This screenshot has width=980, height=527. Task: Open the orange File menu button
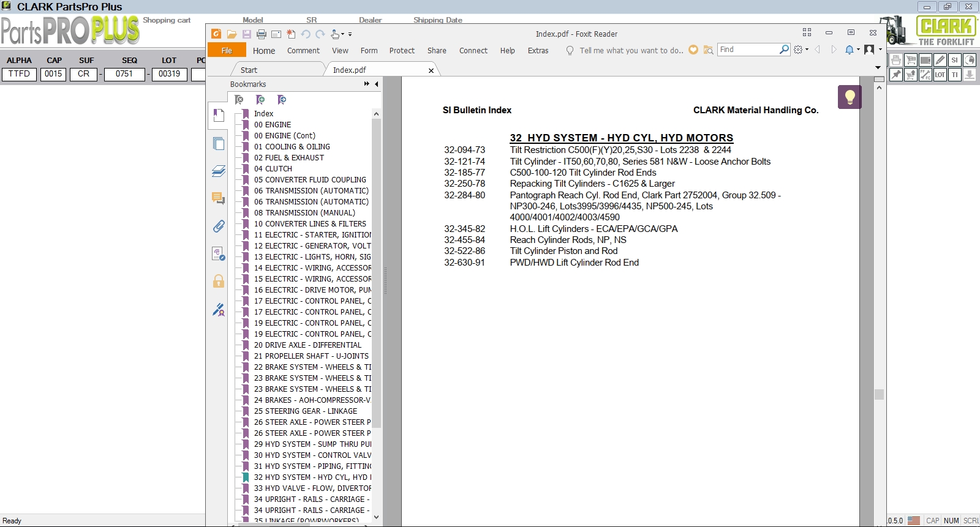click(x=227, y=50)
